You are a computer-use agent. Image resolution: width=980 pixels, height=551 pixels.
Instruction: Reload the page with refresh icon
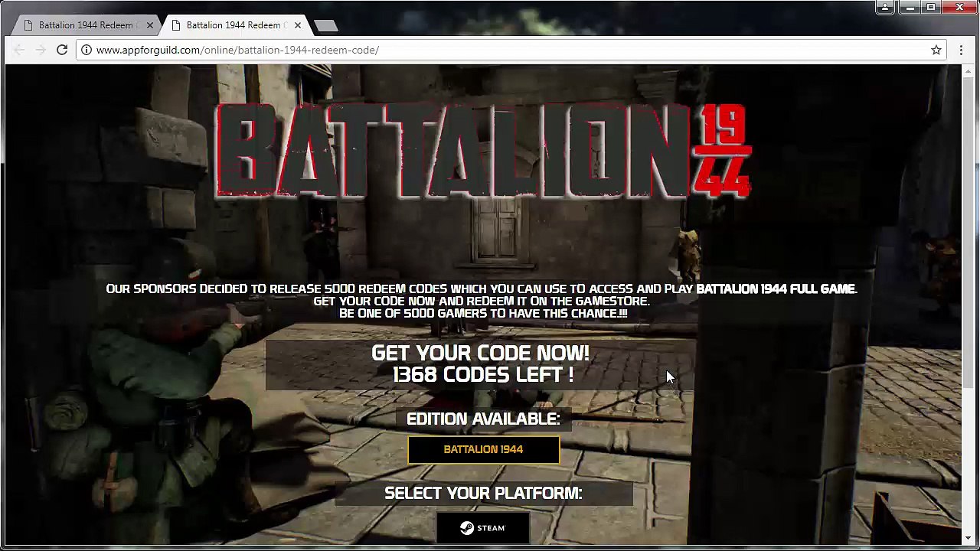click(62, 50)
